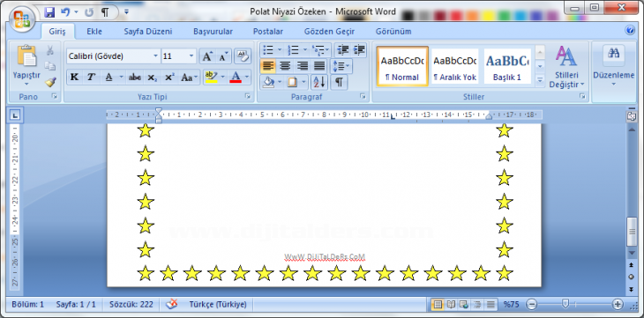Open the Gözden Geçir tab

tap(329, 32)
